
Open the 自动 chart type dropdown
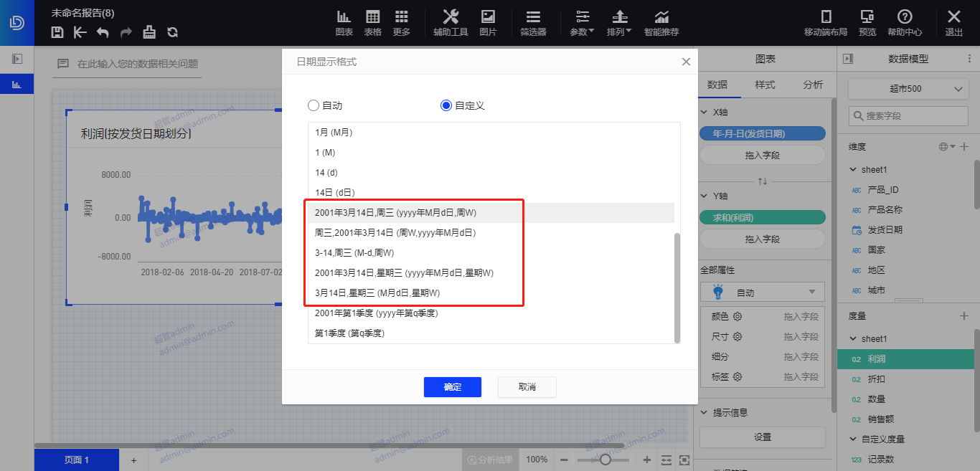tap(763, 292)
